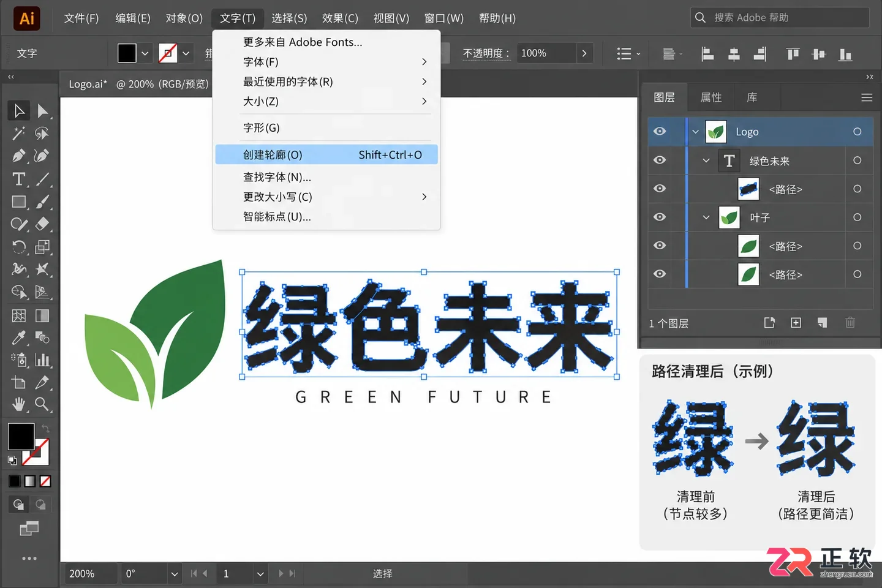
Task: Click control bar black fill swatch
Action: (x=127, y=53)
